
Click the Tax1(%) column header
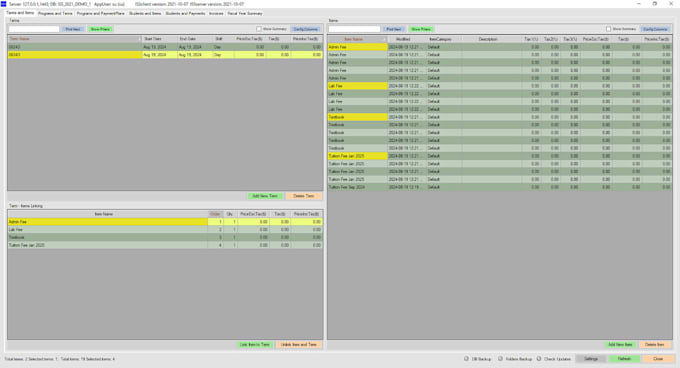(531, 39)
